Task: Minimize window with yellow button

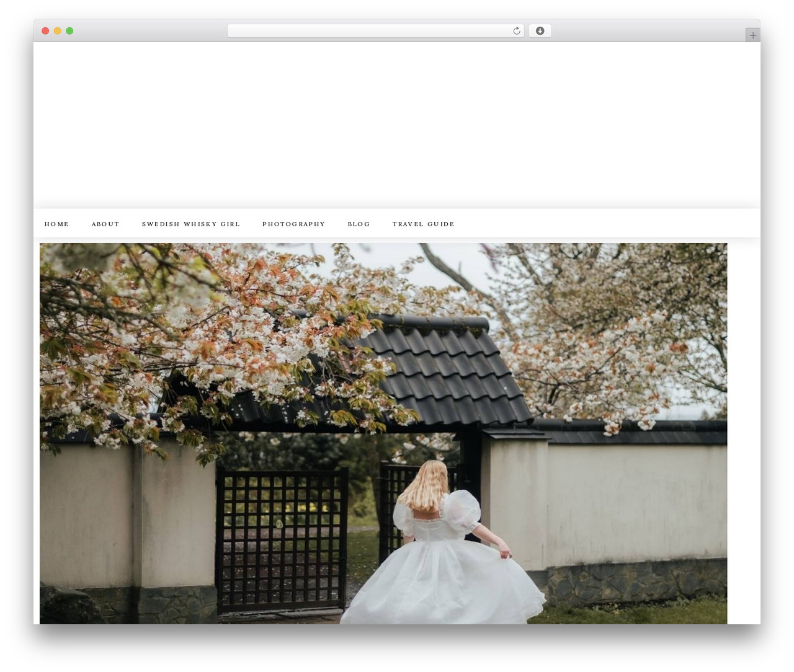Action: (58, 31)
